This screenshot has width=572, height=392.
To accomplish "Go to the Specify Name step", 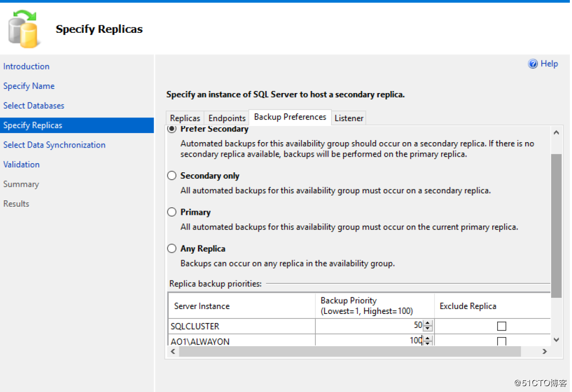I will [29, 86].
